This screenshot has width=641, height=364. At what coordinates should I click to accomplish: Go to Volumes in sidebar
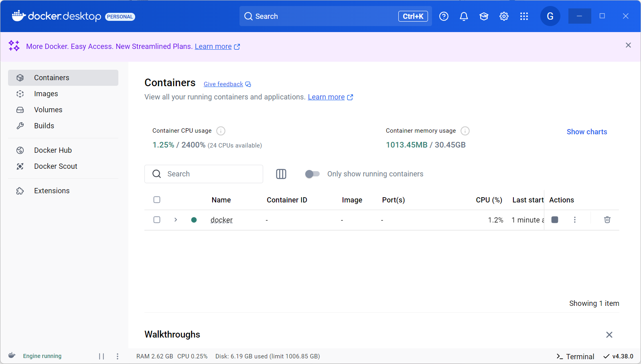point(63,110)
